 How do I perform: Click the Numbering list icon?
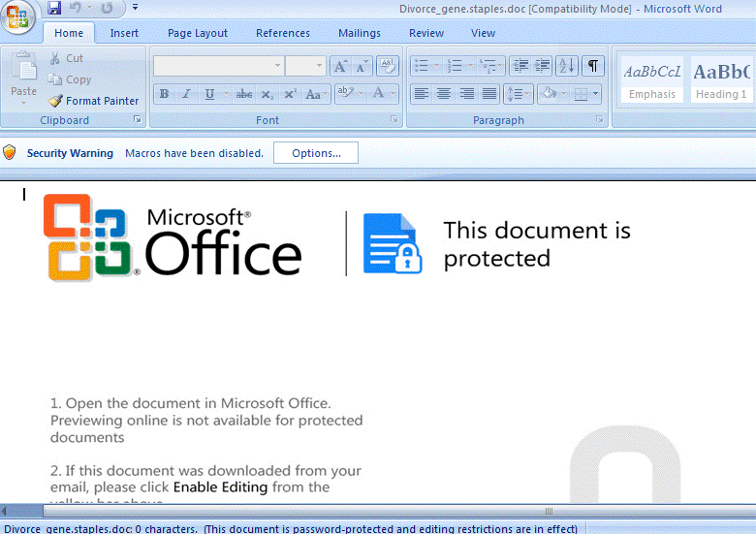(x=455, y=66)
